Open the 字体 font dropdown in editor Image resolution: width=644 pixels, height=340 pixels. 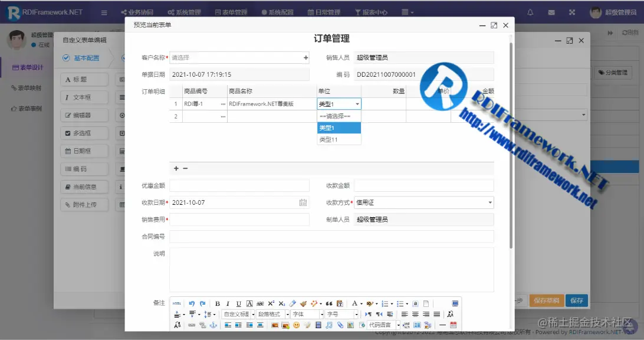pos(306,313)
